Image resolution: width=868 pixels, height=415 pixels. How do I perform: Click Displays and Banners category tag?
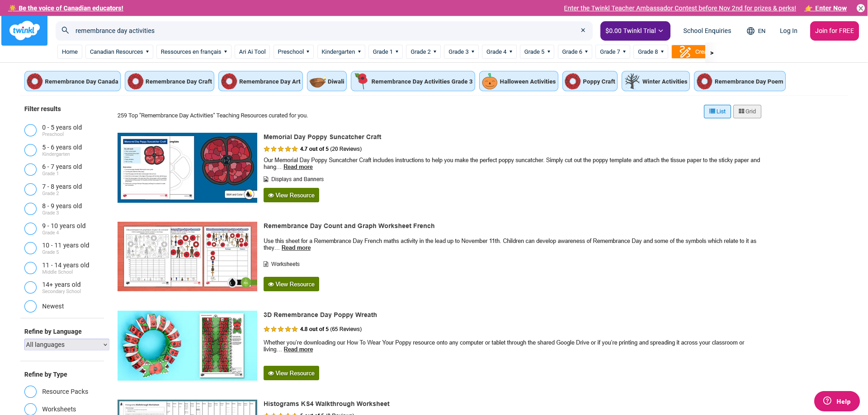[297, 179]
